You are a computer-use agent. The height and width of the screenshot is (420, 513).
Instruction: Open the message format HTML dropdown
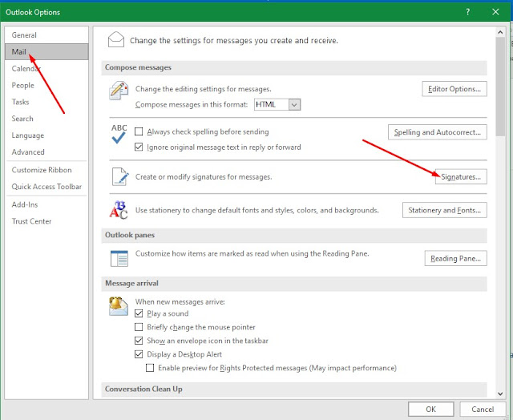294,105
